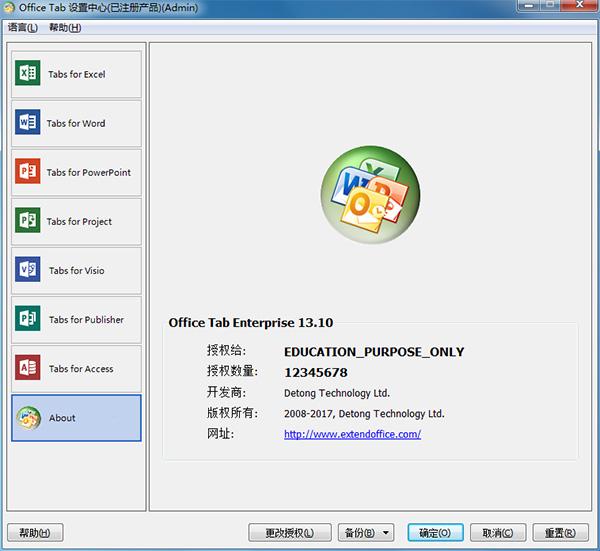The image size is (600, 551).
Task: Open the www.extendoffice.com link
Action: [x=352, y=434]
